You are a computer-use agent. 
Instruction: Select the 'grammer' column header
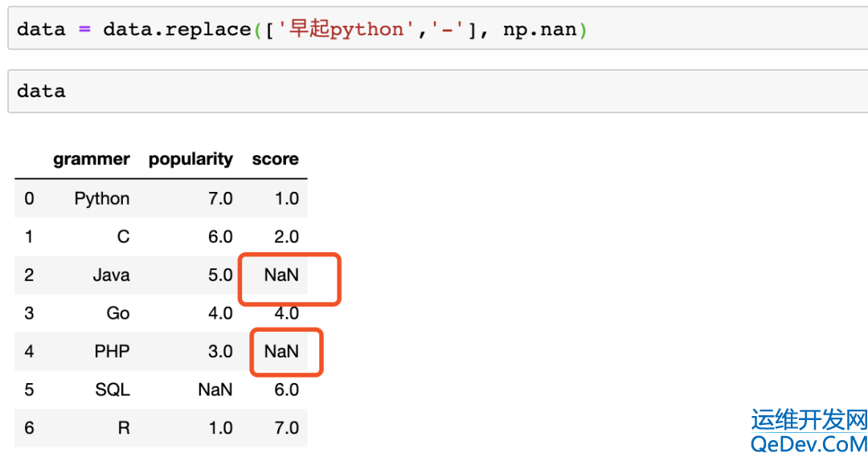click(x=92, y=159)
